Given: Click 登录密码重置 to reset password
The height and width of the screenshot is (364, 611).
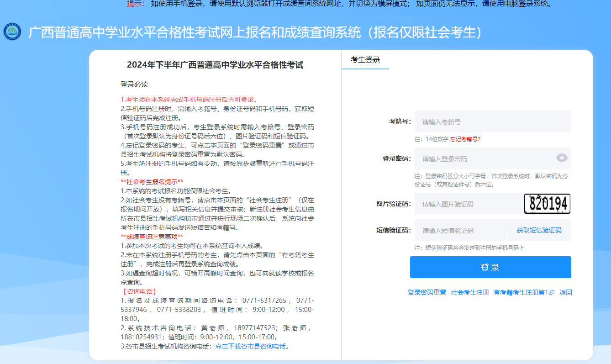Looking at the screenshot, I should (x=427, y=292).
